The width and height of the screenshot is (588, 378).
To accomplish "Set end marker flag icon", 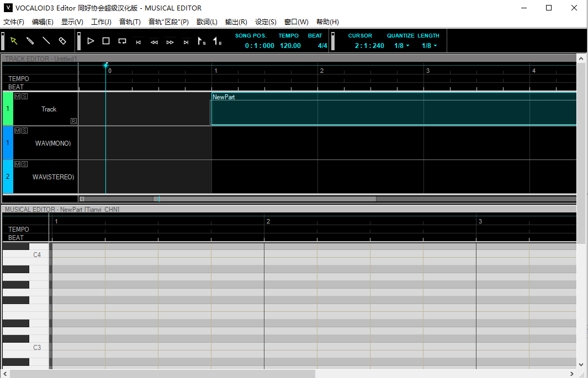I will (218, 41).
